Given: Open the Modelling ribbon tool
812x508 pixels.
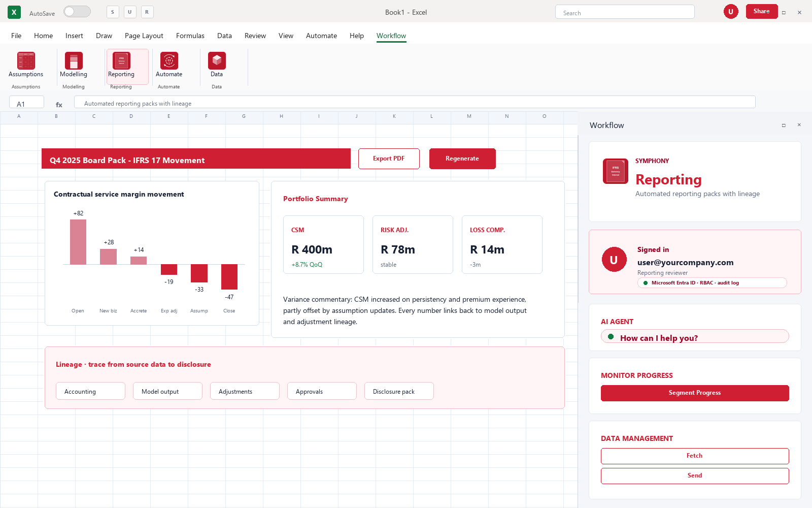Looking at the screenshot, I should 74,61.
